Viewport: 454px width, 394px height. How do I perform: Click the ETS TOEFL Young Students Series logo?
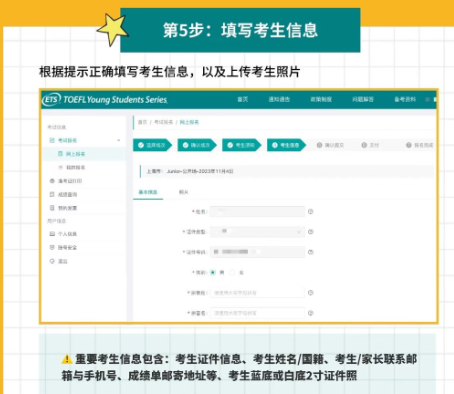(x=105, y=99)
